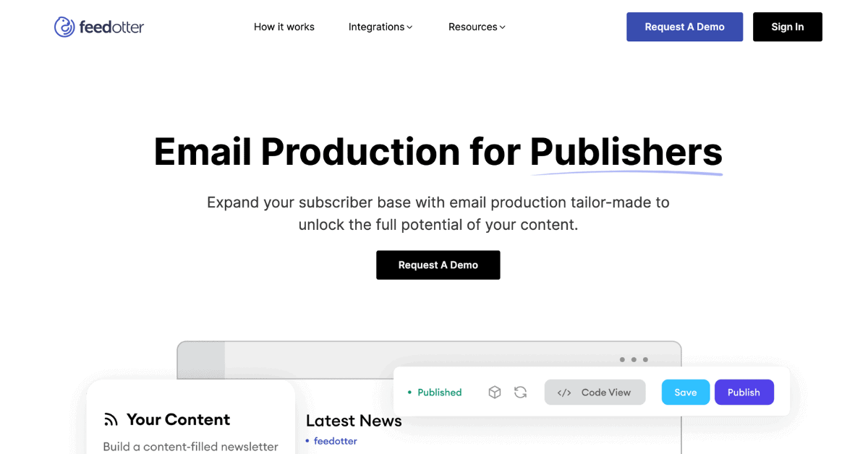
Task: Click the chevron arrow next to Integrations
Action: pos(409,27)
